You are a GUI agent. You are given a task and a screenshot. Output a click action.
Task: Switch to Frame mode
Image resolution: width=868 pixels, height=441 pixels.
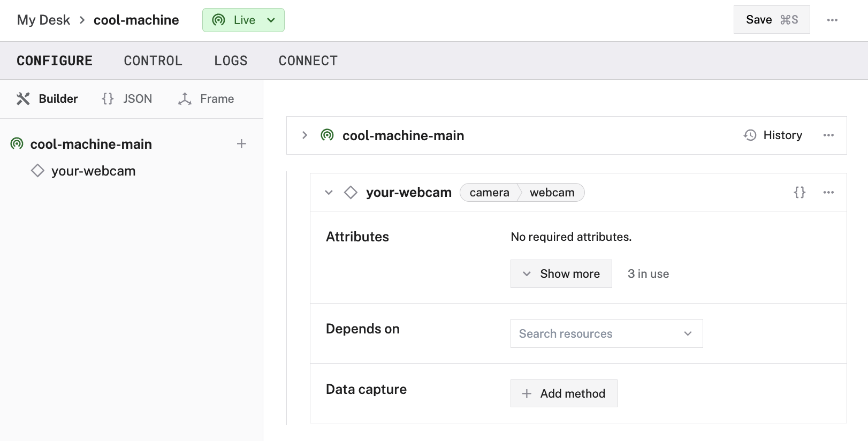tap(206, 99)
